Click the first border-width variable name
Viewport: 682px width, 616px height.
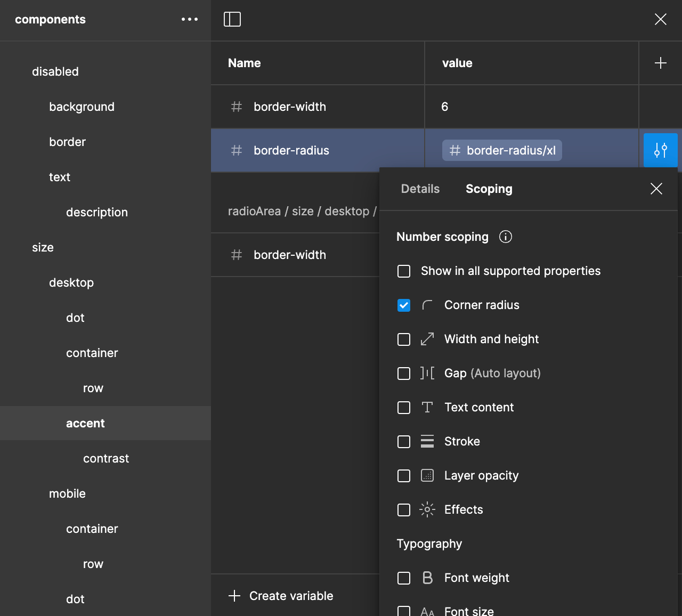click(x=290, y=107)
